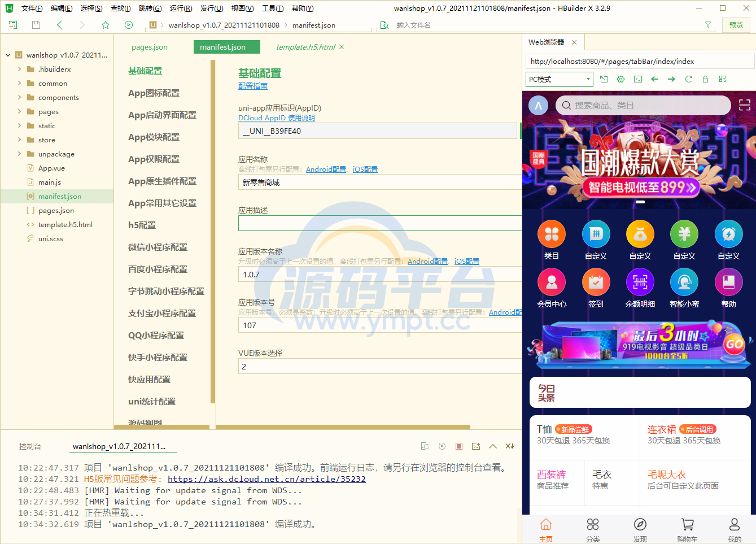Click the run play toolbar icon
This screenshot has width=756, height=544.
(x=129, y=25)
